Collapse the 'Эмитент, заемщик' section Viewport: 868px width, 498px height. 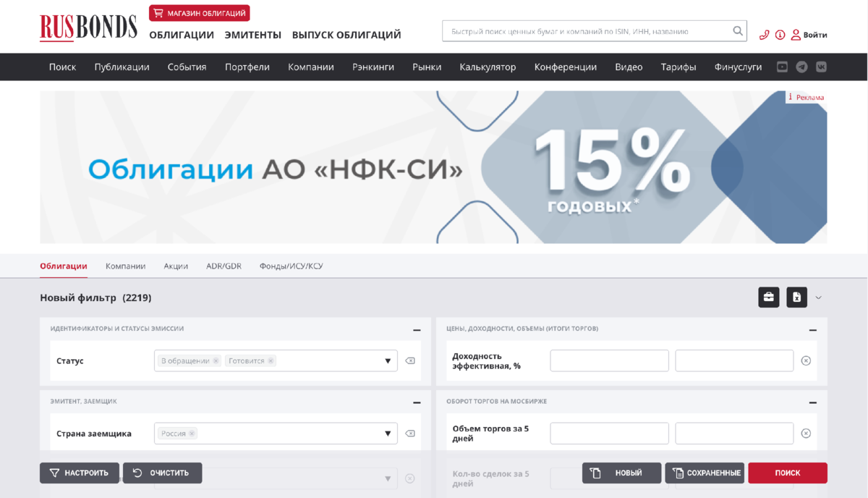[x=417, y=402]
